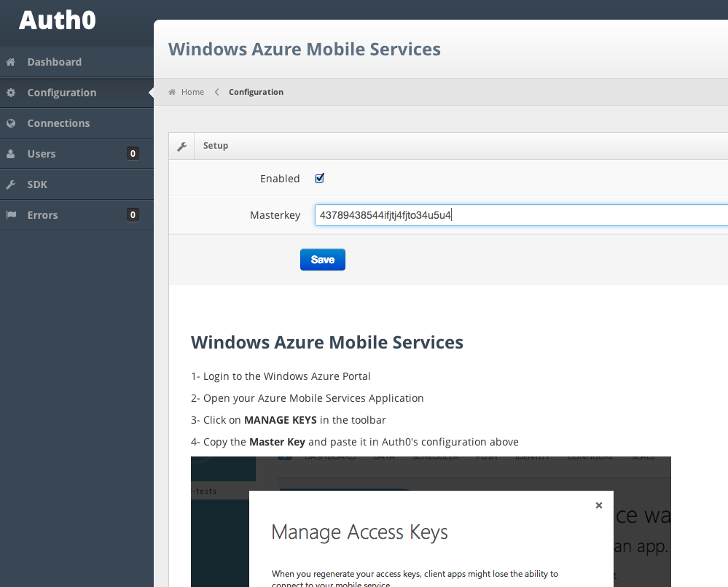Viewport: 728px width, 587px height.
Task: Click 'Open your Azure Mobile Services Application' step
Action: point(308,398)
